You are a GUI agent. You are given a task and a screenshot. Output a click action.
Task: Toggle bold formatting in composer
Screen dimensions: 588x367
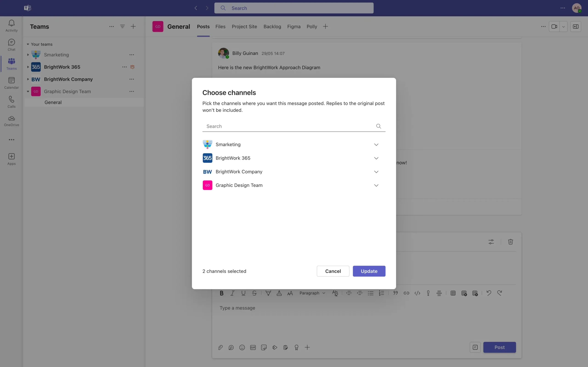[221, 293]
